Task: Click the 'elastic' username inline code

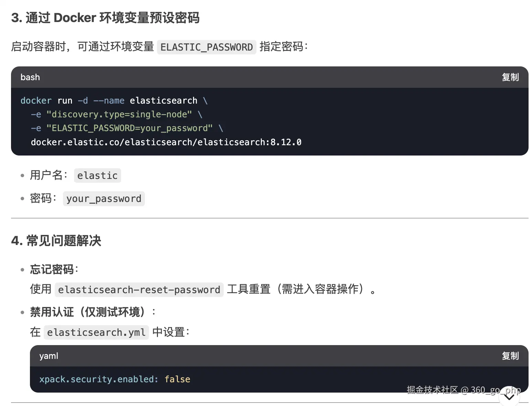Action: (x=97, y=175)
